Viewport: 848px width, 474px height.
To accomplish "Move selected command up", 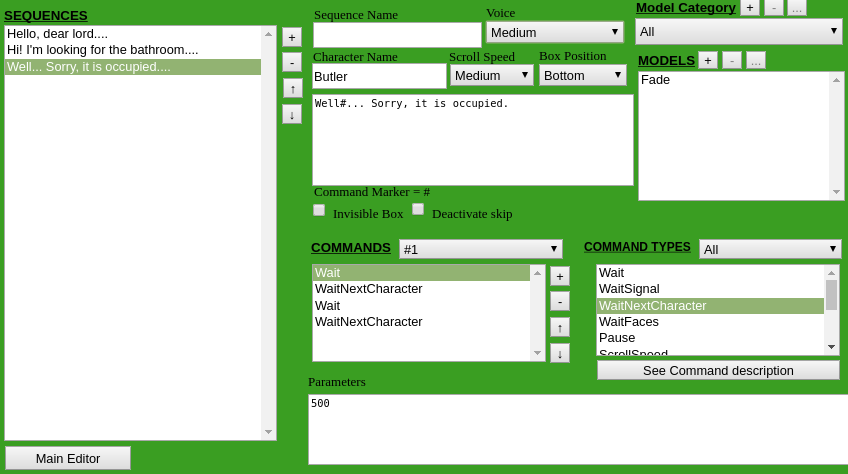I will (560, 327).
